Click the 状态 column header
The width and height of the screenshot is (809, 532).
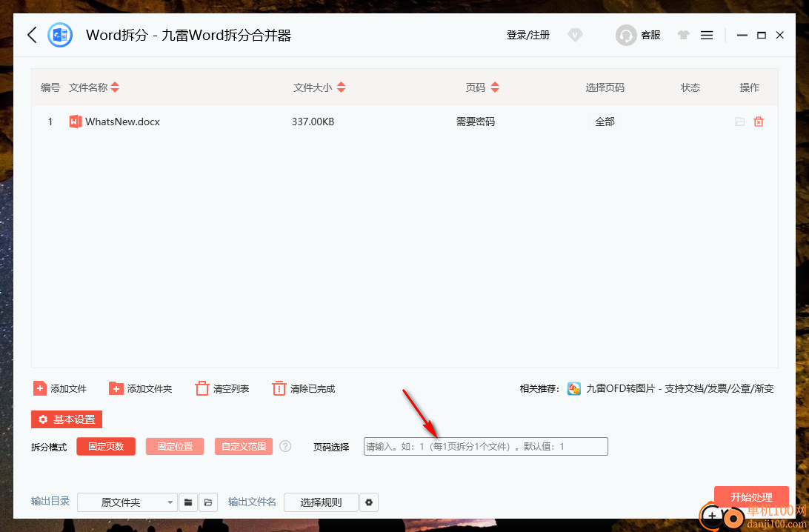point(690,87)
